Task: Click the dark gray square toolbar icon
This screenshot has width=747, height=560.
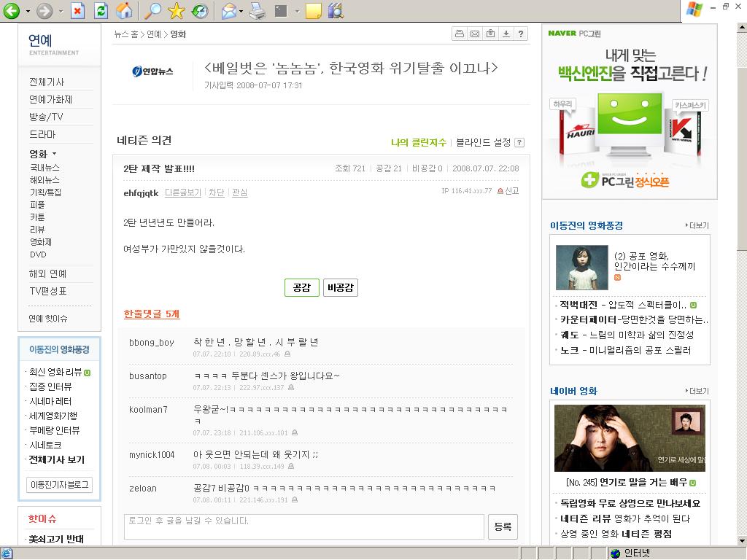Action: click(x=282, y=10)
